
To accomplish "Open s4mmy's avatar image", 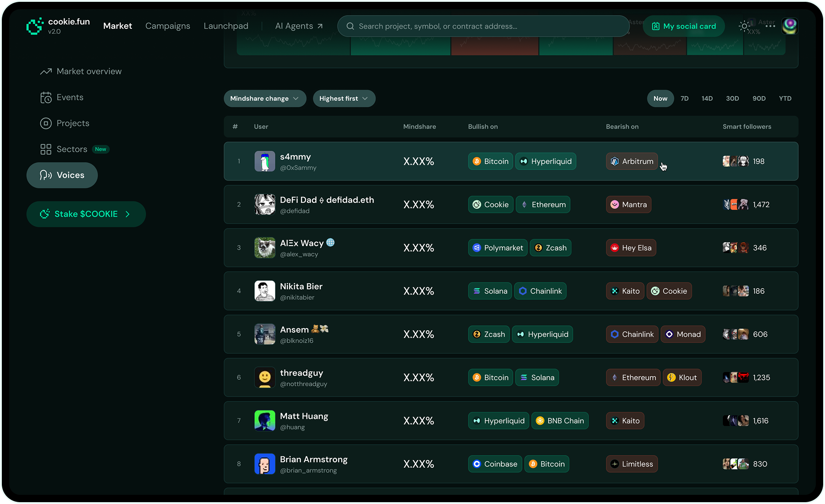I will 265,161.
